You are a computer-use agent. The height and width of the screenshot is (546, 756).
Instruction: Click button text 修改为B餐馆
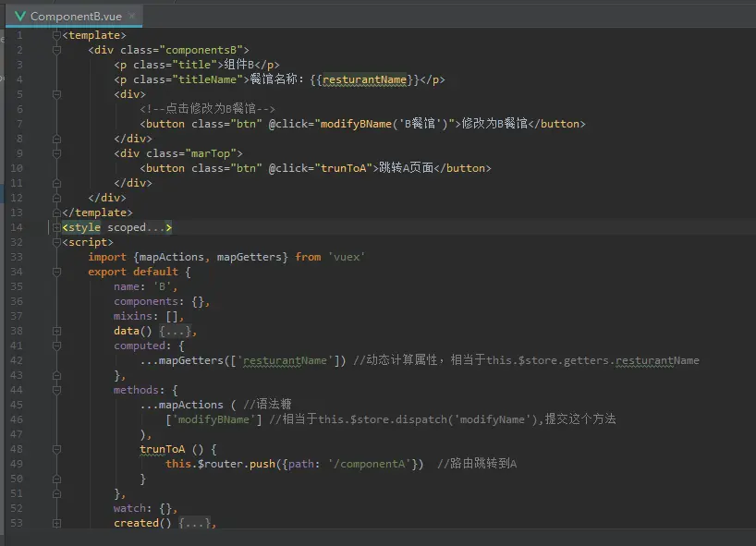[x=494, y=124]
